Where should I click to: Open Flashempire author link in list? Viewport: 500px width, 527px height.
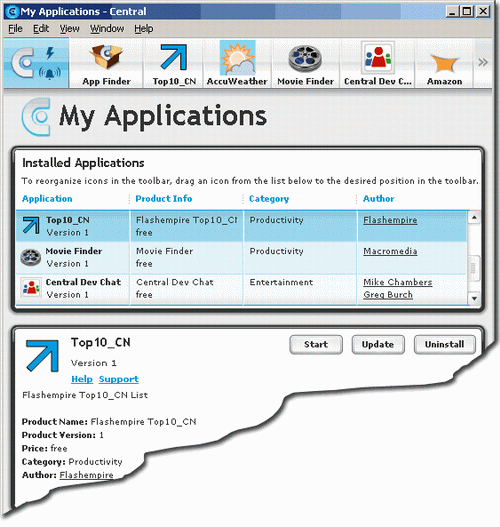tap(390, 220)
